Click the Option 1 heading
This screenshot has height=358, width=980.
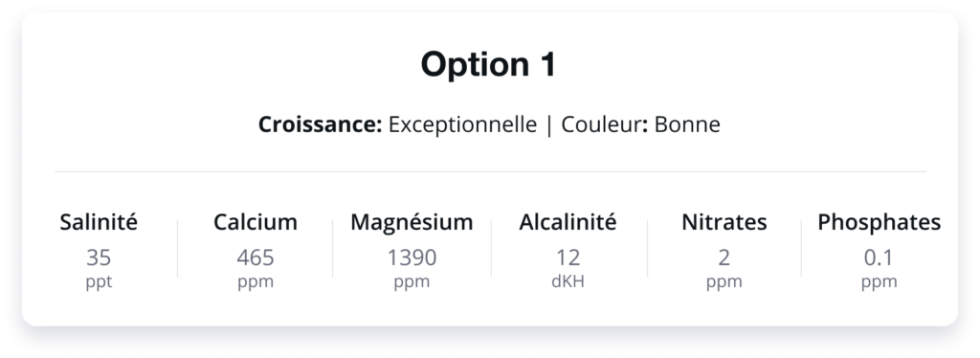coord(488,64)
